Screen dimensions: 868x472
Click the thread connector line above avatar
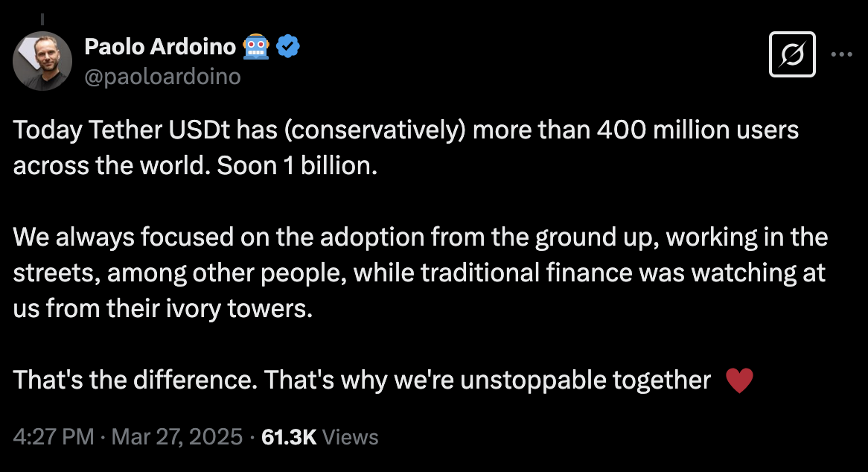click(x=42, y=19)
